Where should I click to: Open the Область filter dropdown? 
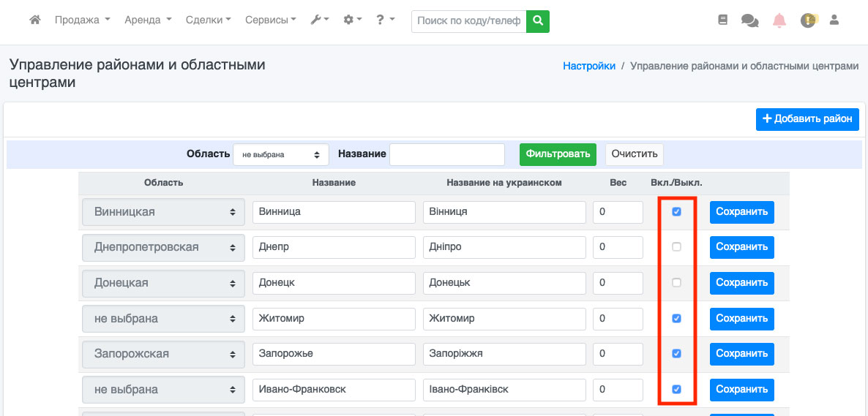coord(280,155)
